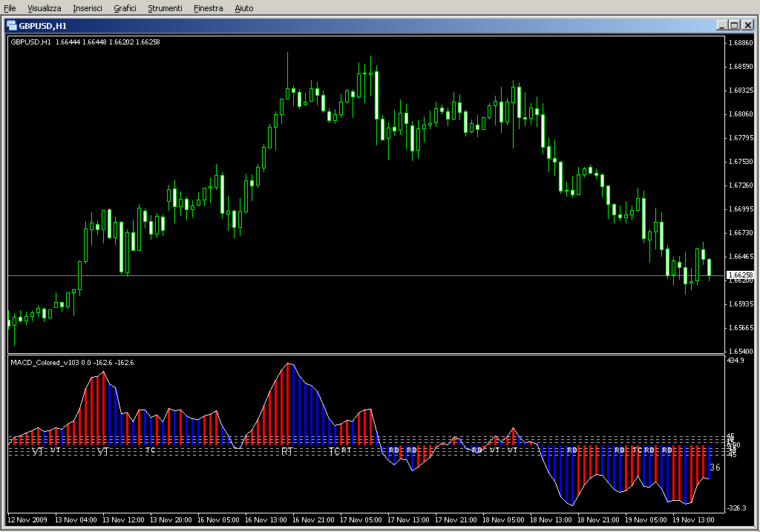760x532 pixels.
Task: Click the 1.65400 price scale label
Action: tap(741, 351)
